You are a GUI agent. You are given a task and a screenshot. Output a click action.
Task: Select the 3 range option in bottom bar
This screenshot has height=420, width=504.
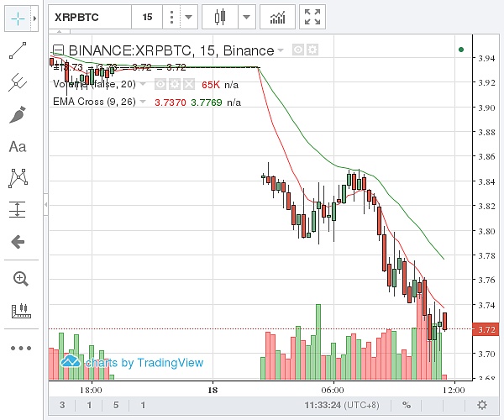62,405
